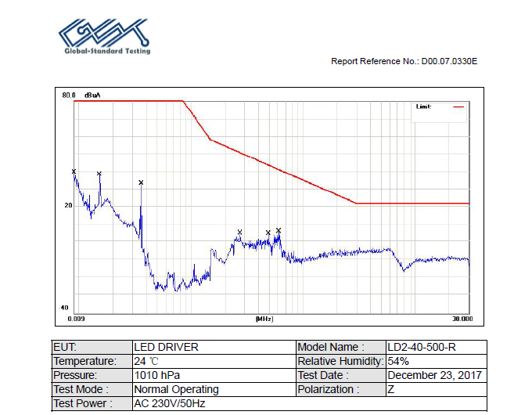Screen dimensions: 532x415
Task: Select the second X peak marker from the left
Action: (x=99, y=174)
